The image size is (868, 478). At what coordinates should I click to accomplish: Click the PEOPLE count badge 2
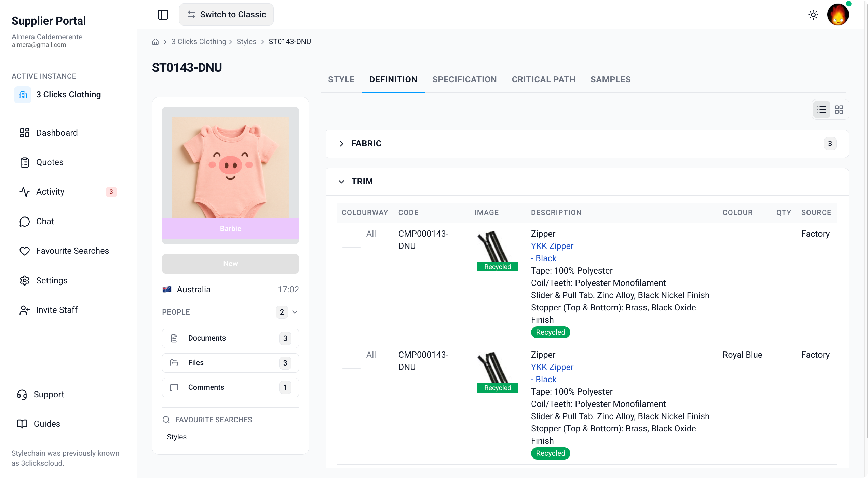tap(282, 312)
